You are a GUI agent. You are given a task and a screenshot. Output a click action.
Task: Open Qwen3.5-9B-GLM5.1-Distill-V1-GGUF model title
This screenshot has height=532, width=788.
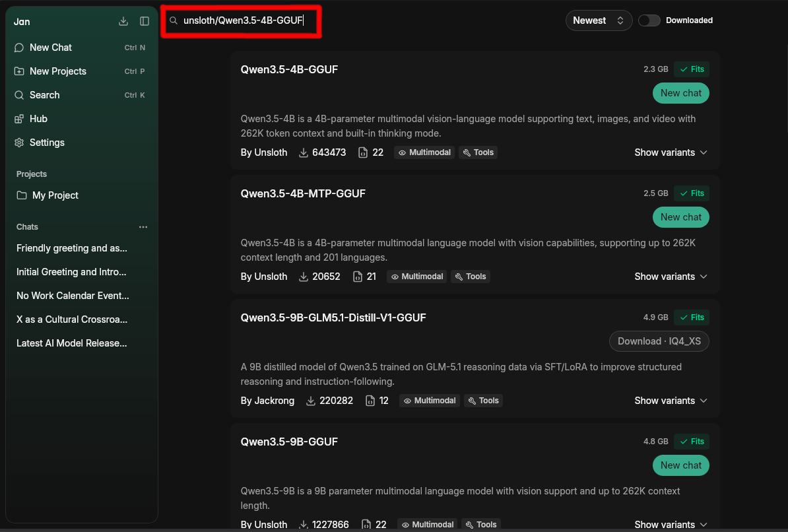coord(333,317)
